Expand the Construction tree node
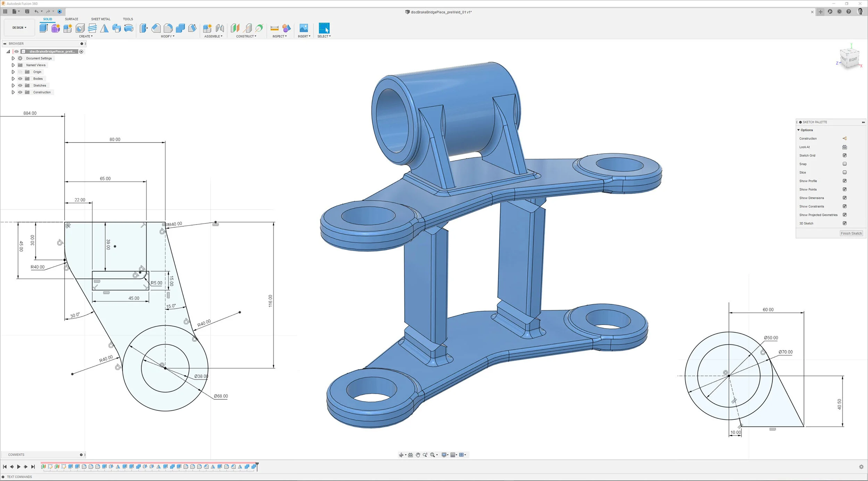Image resolution: width=868 pixels, height=481 pixels. [13, 92]
